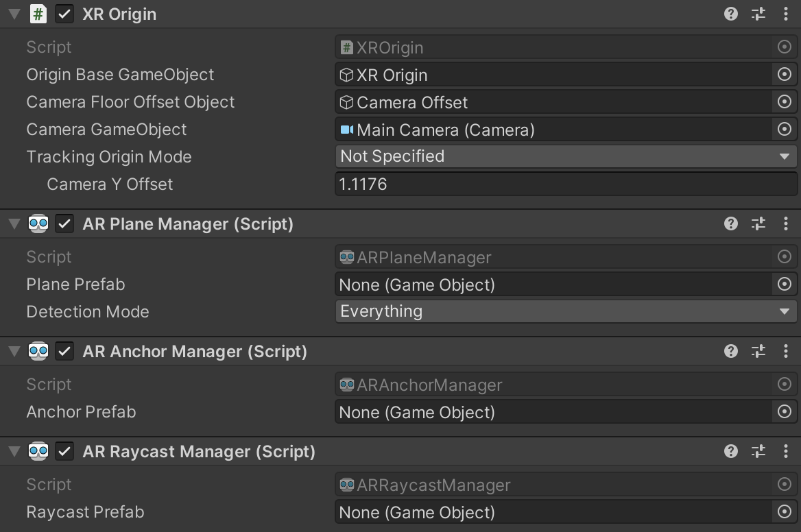
Task: Open help documentation for AR Raycast Manager
Action: tap(730, 451)
